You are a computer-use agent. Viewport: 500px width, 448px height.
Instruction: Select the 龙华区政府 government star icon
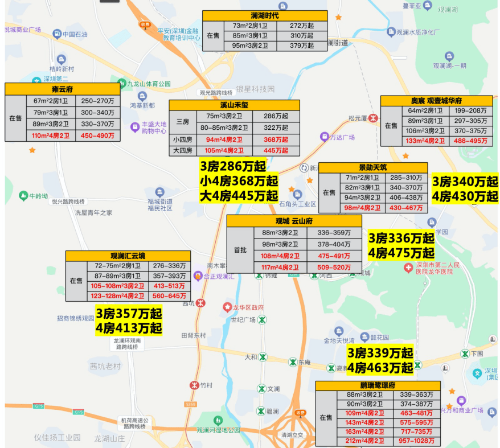click(x=227, y=307)
